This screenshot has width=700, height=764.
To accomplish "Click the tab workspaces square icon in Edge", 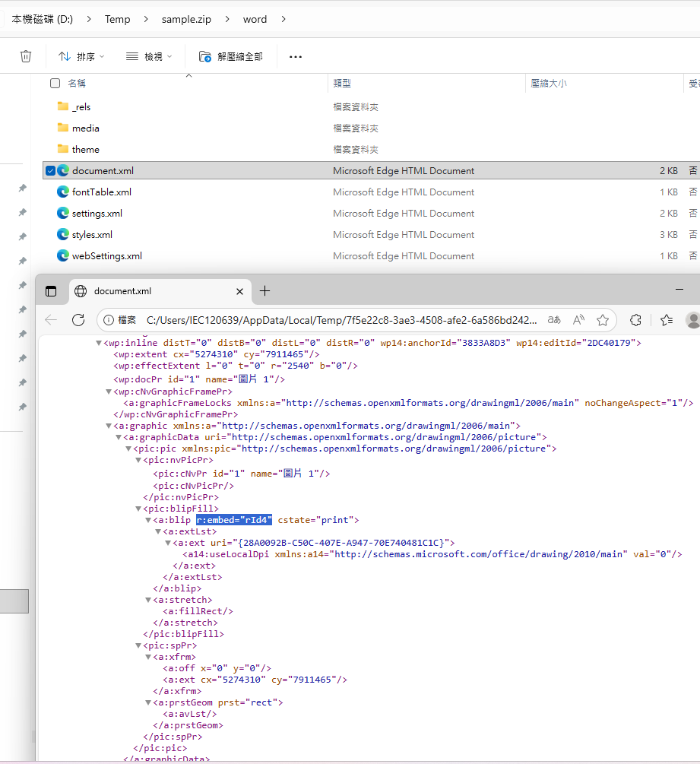I will (51, 290).
